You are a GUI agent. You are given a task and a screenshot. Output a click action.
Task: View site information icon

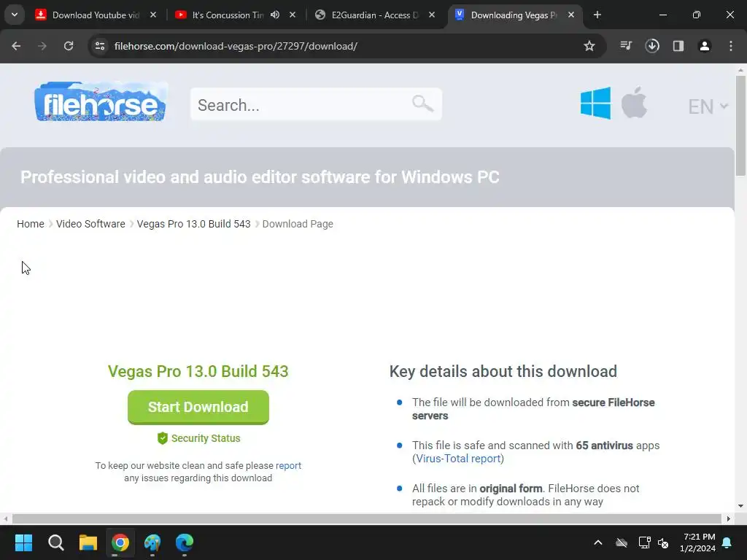[100, 46]
